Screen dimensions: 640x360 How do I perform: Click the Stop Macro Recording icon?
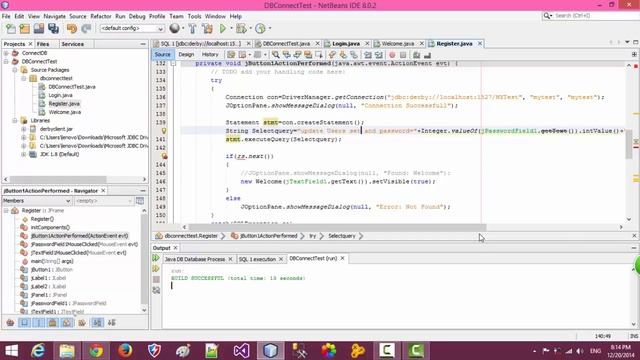tap(403, 55)
